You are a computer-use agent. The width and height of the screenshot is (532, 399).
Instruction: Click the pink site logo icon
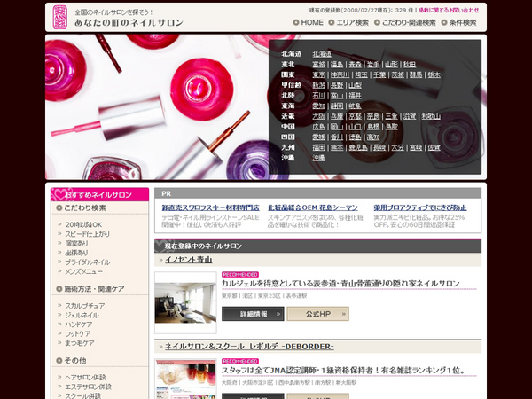click(59, 18)
